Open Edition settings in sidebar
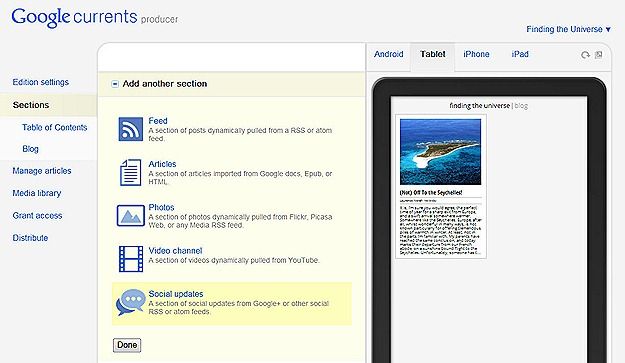The height and width of the screenshot is (363, 625). tap(41, 82)
